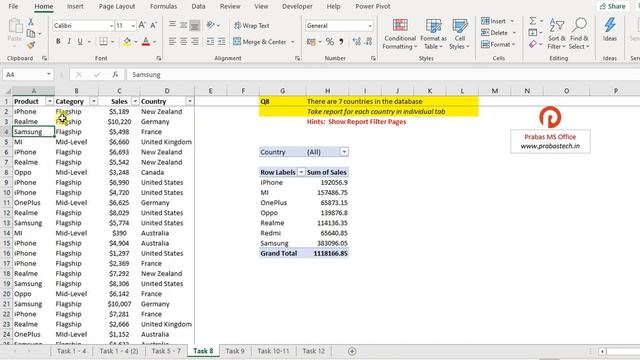Set Bottom Align in Alignment group
Screen dimensions: 640x360
coord(195,25)
